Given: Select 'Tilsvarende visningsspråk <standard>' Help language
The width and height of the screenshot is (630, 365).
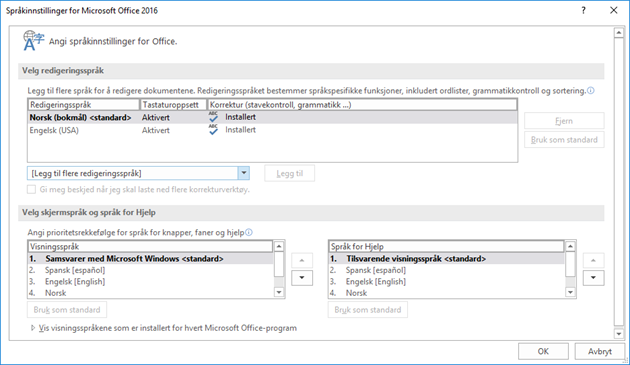Looking at the screenshot, I should [x=446, y=258].
